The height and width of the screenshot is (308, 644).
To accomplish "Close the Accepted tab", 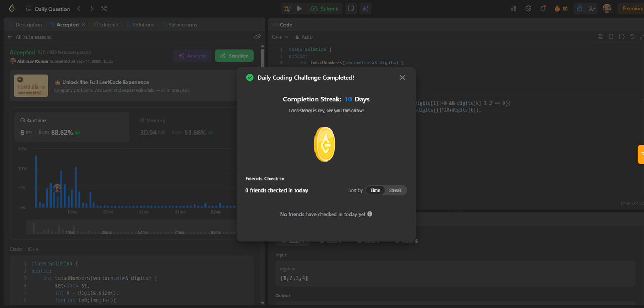I will tap(83, 25).
